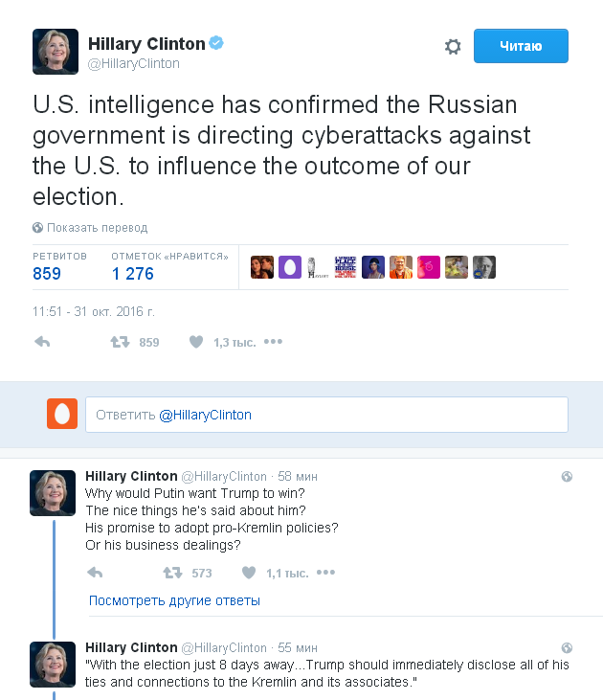Click reply arrow under the main tweet
The height and width of the screenshot is (700, 603).
click(x=42, y=342)
